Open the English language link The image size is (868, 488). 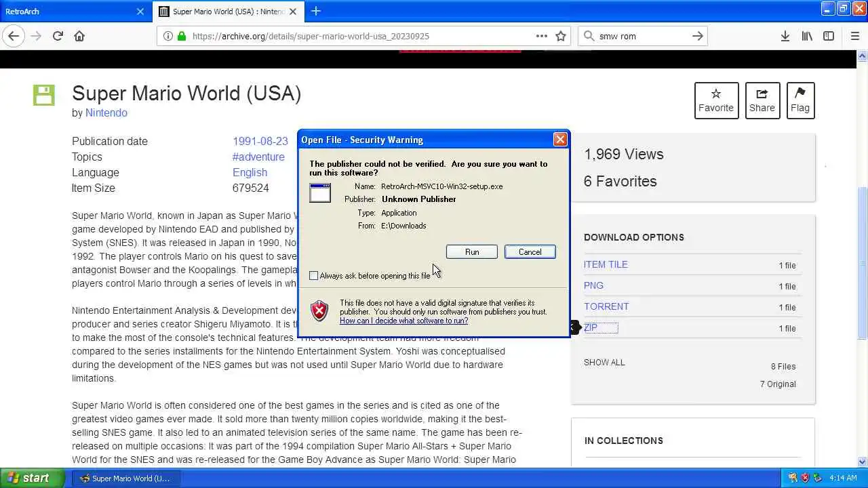[x=250, y=172]
